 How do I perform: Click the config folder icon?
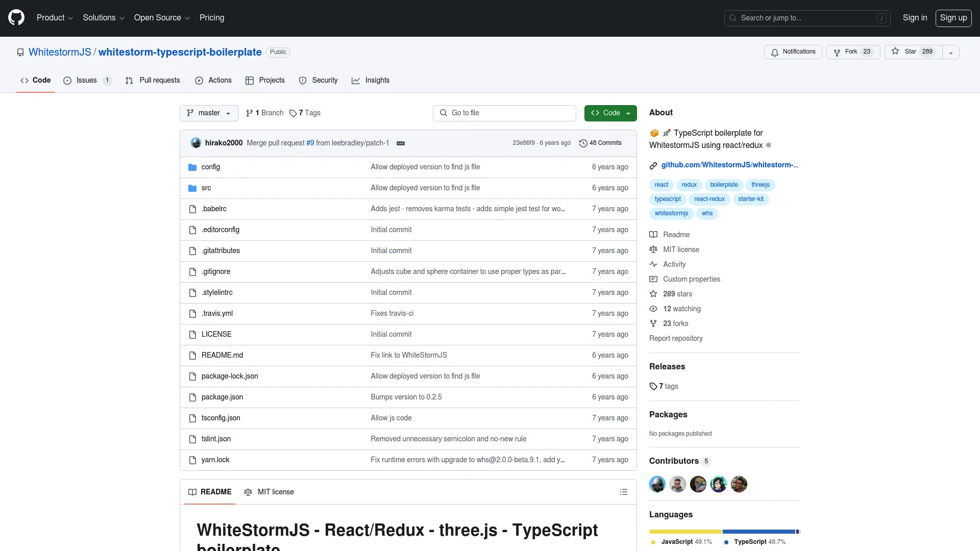pos(192,167)
